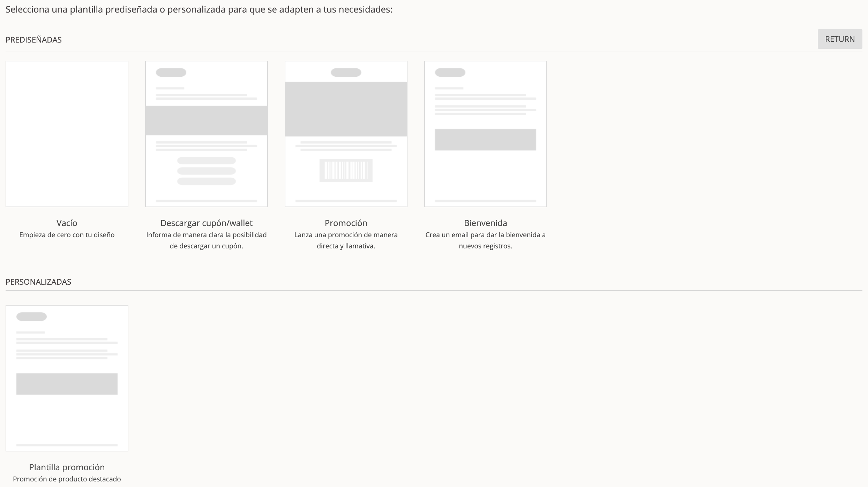Click 'Lanza una promoción de manera' description
The height and width of the screenshot is (487, 868).
click(x=346, y=235)
